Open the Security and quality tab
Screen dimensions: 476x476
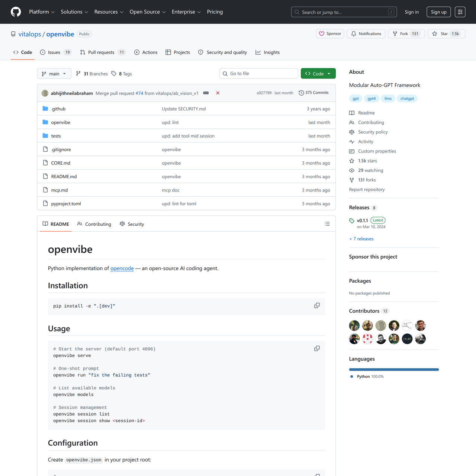[x=222, y=52]
